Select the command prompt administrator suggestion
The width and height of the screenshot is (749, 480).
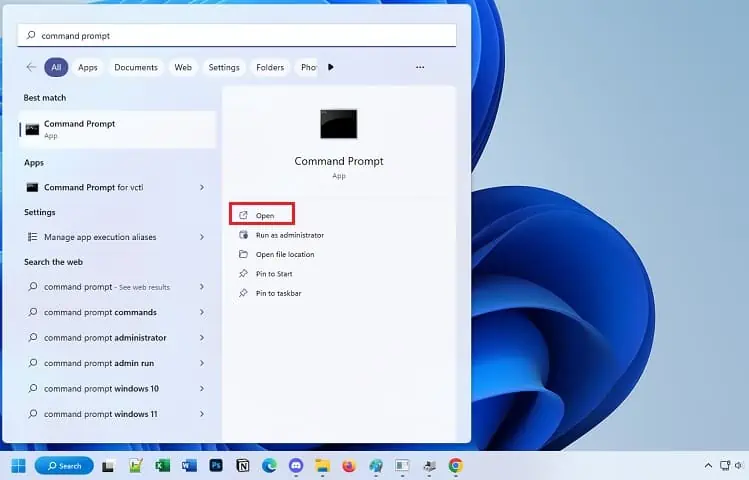(x=107, y=338)
